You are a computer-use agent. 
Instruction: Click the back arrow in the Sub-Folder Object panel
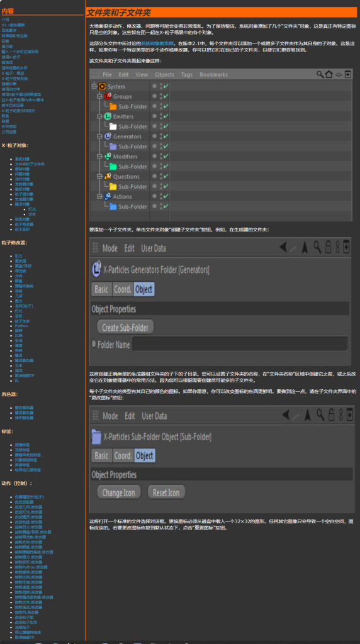[286, 415]
